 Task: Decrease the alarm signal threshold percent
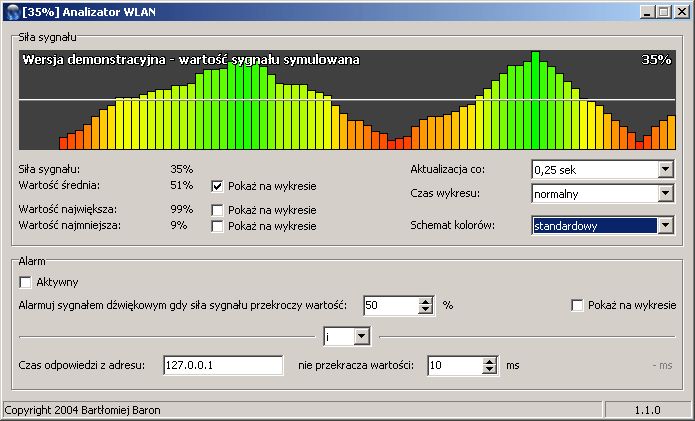click(426, 309)
